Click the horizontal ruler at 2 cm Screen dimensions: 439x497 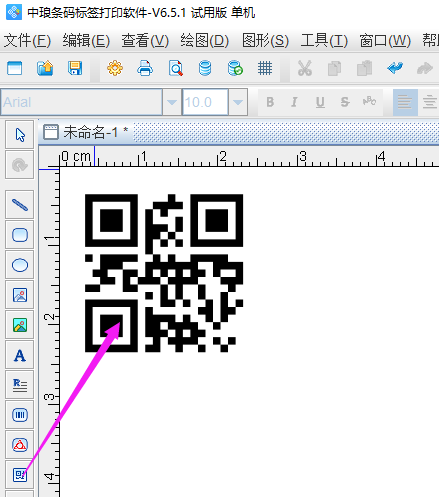(x=222, y=157)
